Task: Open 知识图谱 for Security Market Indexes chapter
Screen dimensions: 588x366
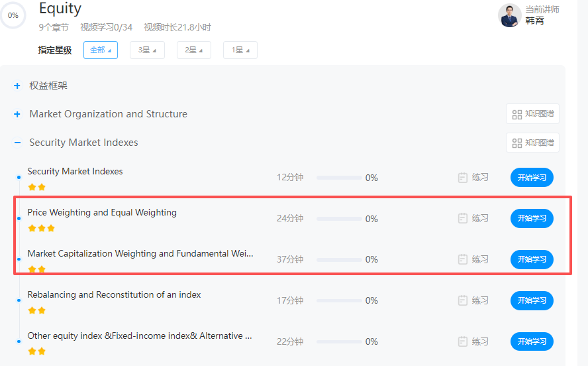Action: pos(532,143)
